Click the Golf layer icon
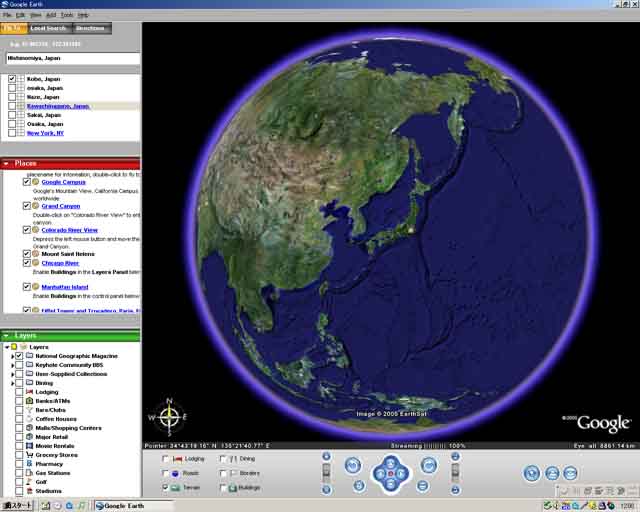Viewport: 640px width, 512px height. pyautogui.click(x=29, y=482)
